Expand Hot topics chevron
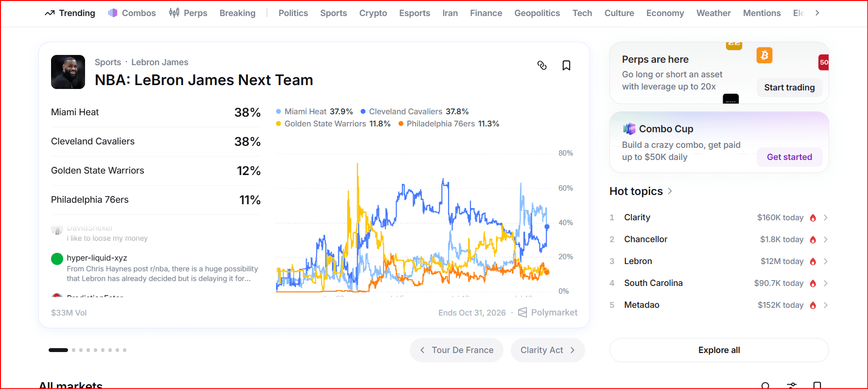 coord(670,191)
